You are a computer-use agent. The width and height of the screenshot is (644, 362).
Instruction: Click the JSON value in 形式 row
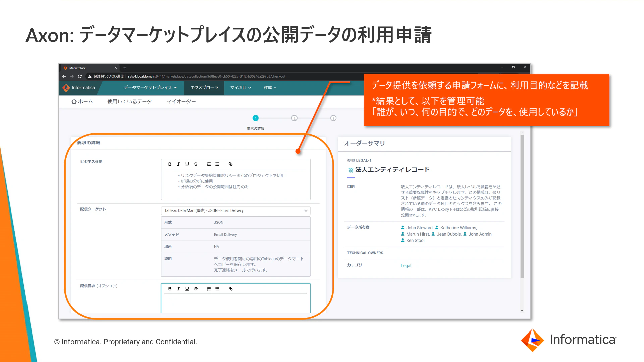pos(219,222)
